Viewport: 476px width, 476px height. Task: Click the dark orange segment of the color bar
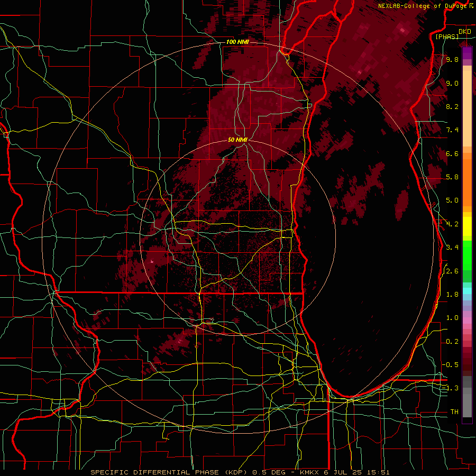(467, 182)
